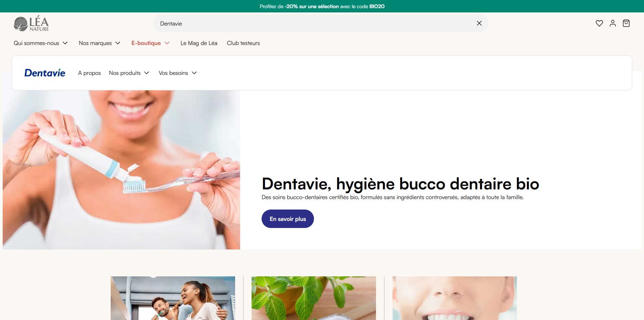The width and height of the screenshot is (644, 320).
Task: Expand the Nos marques menu
Action: [x=99, y=43]
